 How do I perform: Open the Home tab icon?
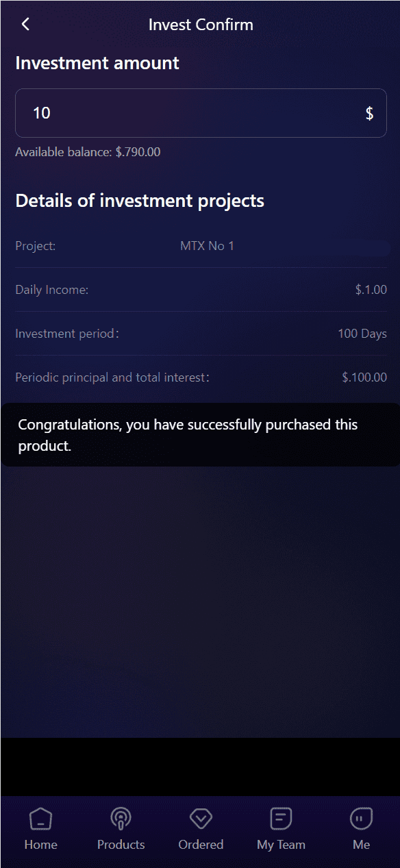41,818
